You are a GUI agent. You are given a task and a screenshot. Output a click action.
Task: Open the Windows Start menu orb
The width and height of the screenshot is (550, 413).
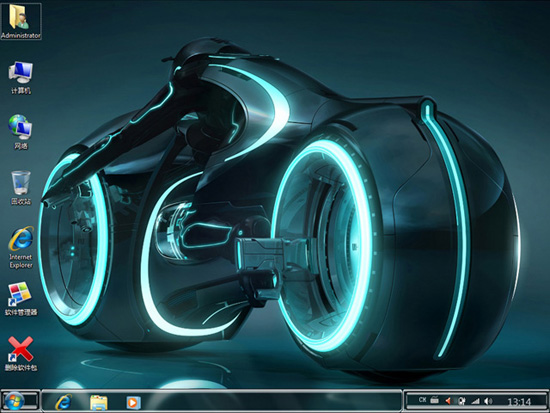[x=13, y=401]
